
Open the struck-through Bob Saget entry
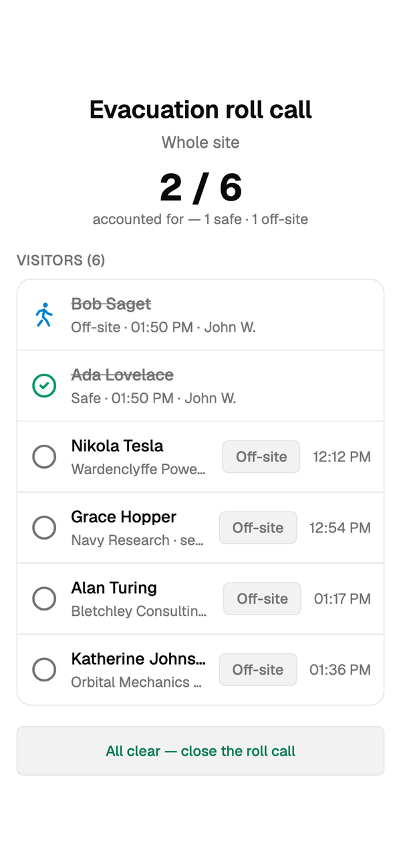coord(200,315)
